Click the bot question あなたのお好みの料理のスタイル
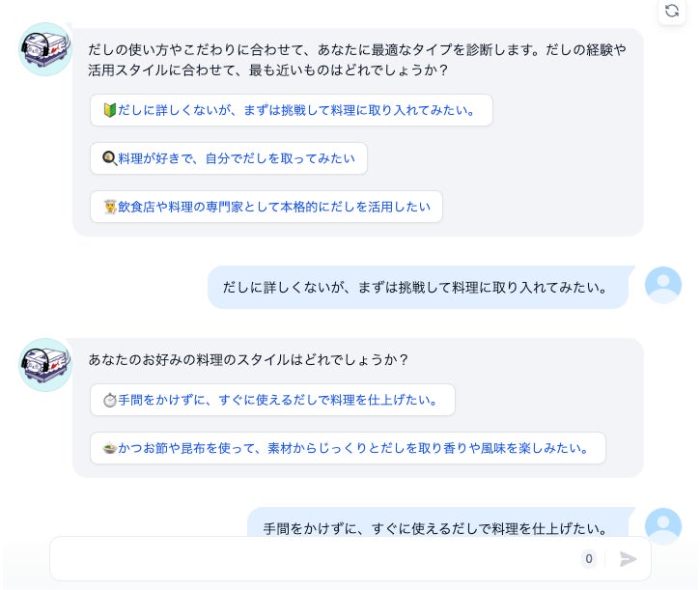 click(x=248, y=359)
